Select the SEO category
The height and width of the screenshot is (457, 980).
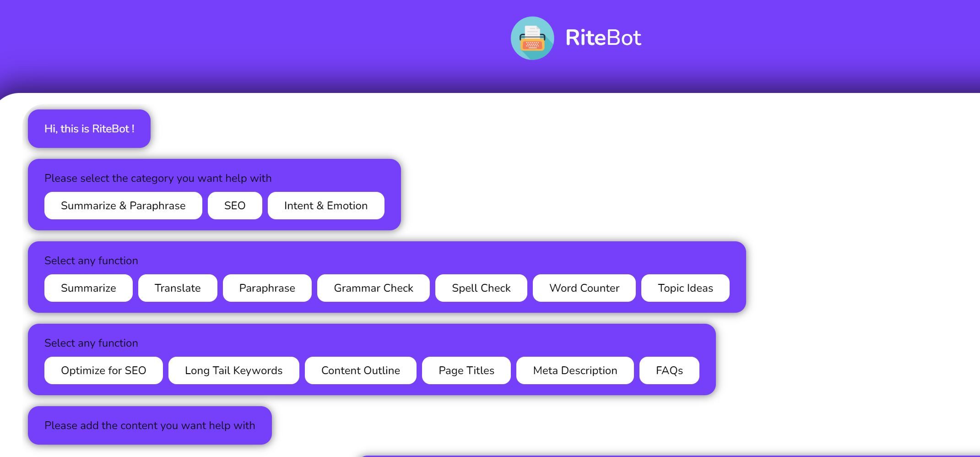(x=234, y=206)
